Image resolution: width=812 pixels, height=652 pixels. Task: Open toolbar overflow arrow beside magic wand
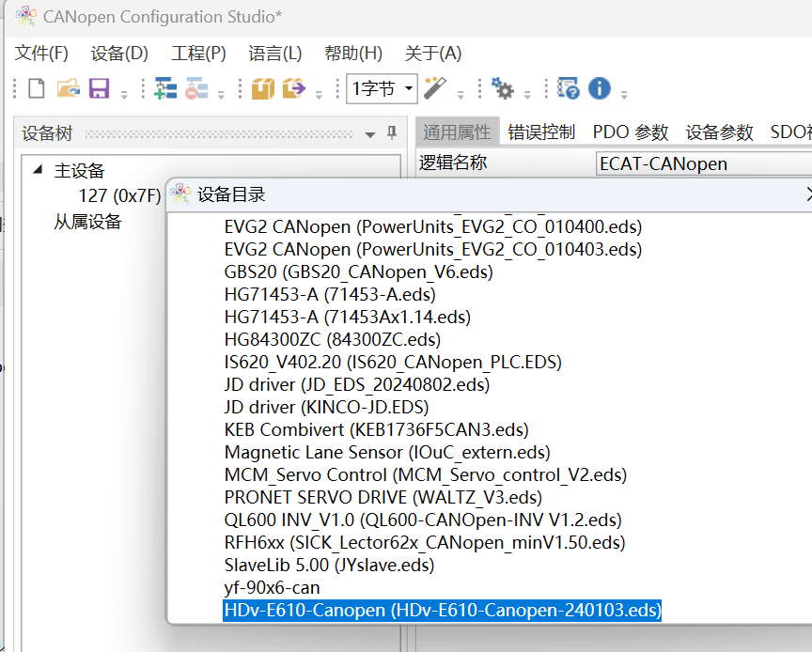(461, 95)
